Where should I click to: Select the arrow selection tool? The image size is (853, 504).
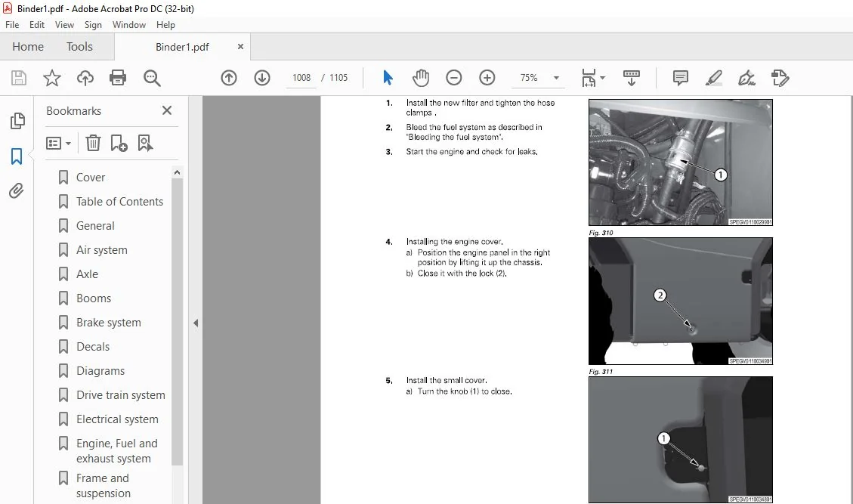click(x=388, y=78)
